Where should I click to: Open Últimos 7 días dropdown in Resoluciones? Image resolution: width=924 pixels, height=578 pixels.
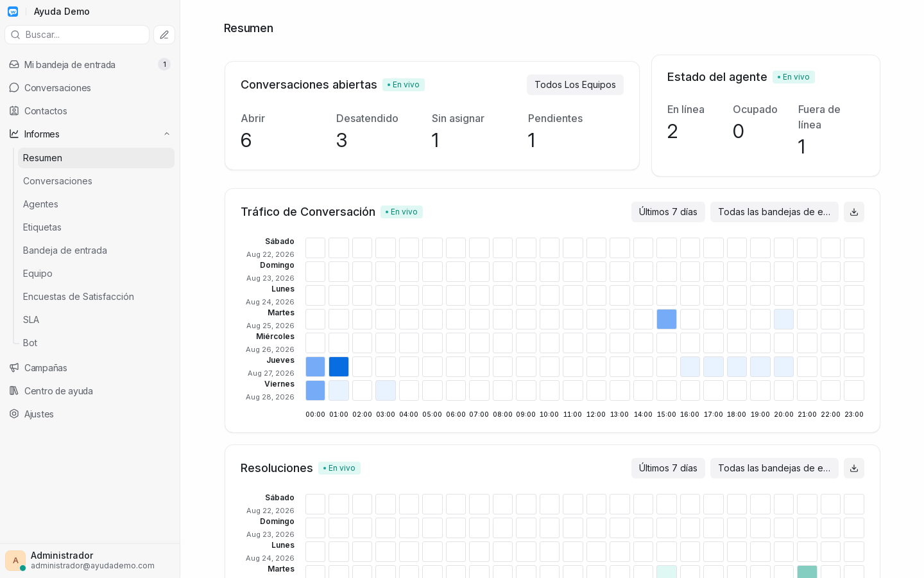[668, 468]
